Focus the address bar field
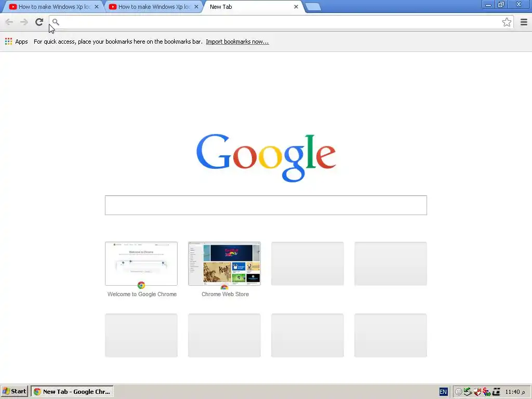532x399 pixels. 281,22
